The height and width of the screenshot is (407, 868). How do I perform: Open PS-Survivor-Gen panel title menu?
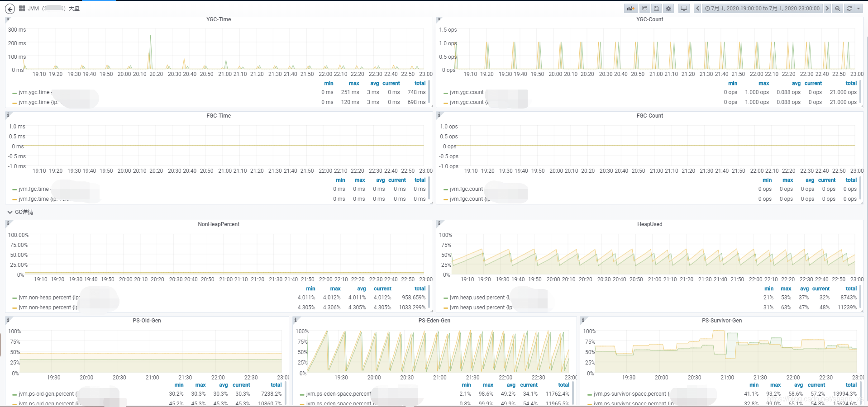(722, 321)
